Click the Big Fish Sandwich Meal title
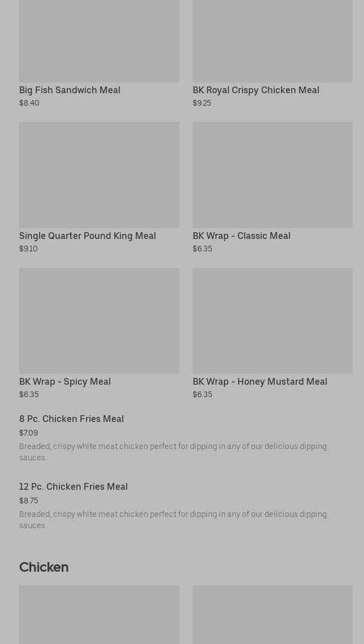Image resolution: width=364 pixels, height=644 pixels. [70, 90]
